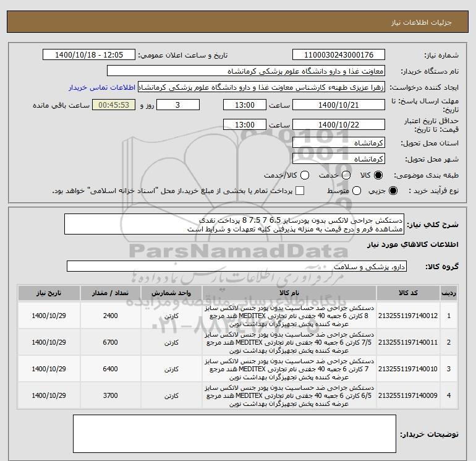Image resolution: width=476 pixels, height=461 pixels.
Task: Click the response deadline date 1400/10/21
Action: (x=339, y=105)
